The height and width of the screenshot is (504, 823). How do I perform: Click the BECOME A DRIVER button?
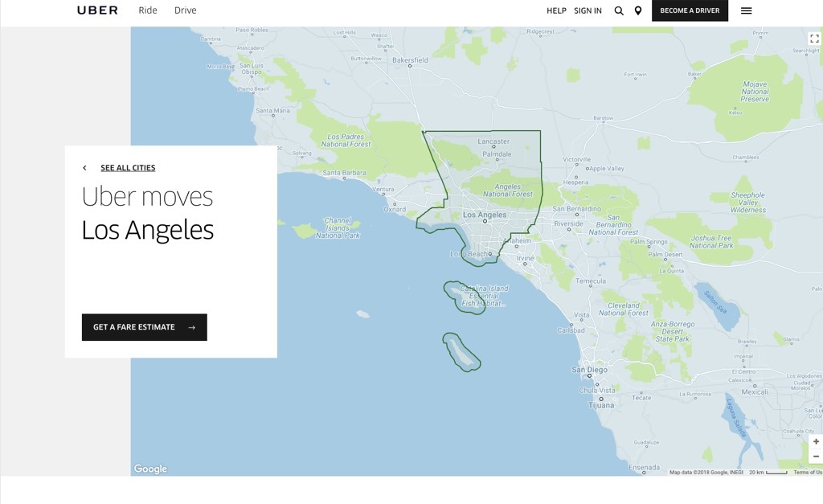(x=689, y=10)
